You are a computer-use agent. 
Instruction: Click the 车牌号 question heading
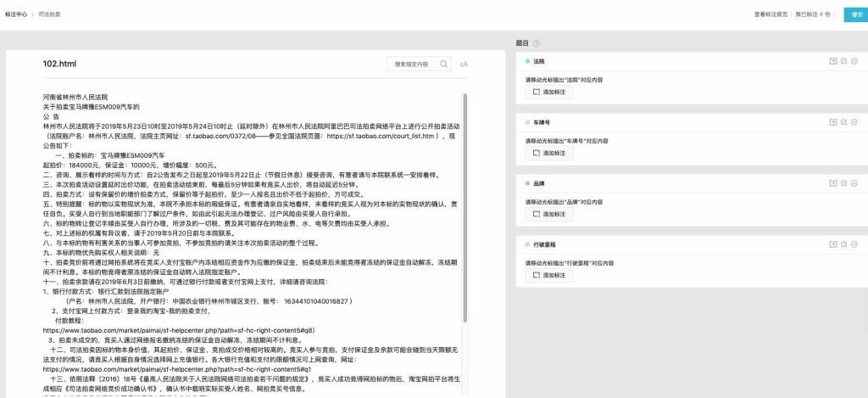click(x=542, y=122)
